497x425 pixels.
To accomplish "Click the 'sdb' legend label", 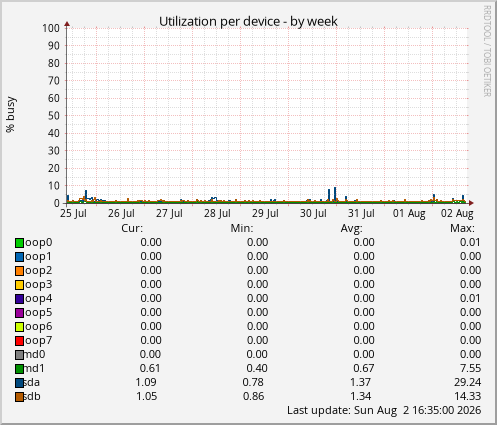I will [32, 396].
